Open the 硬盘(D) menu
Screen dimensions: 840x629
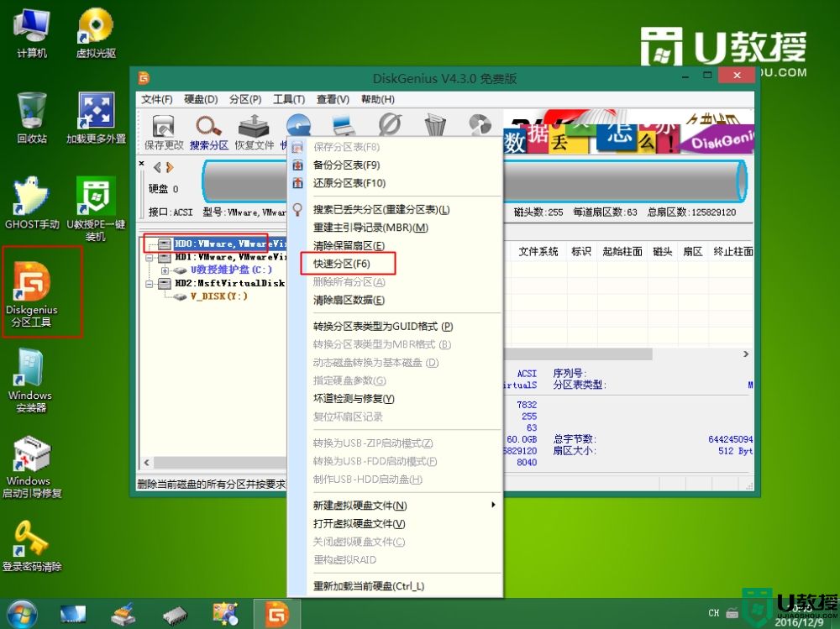[x=201, y=99]
